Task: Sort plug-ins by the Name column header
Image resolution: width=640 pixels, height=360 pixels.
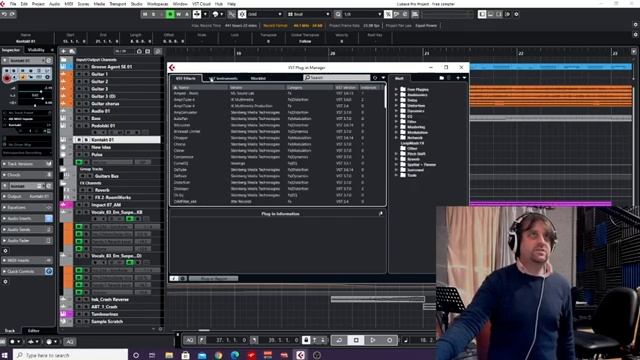Action: click(x=200, y=87)
